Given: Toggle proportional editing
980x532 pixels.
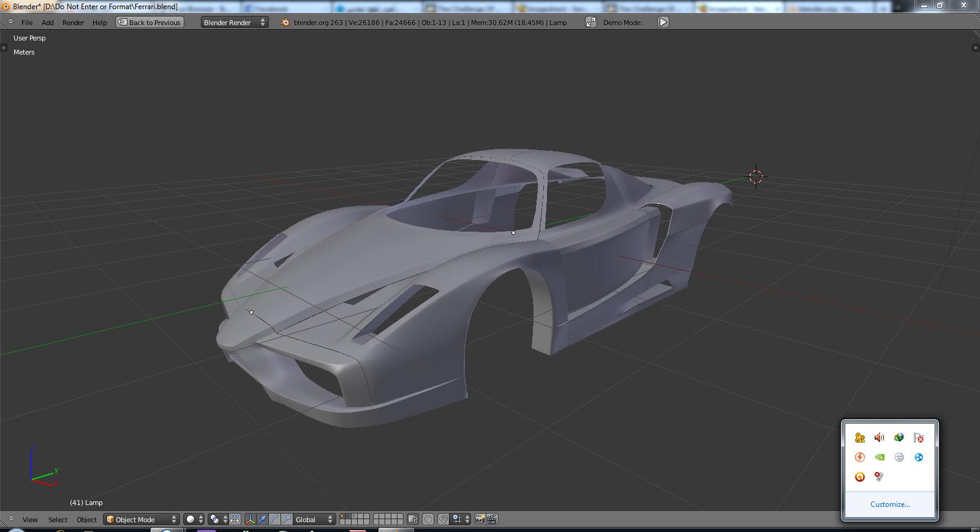Looking at the screenshot, I should (x=428, y=519).
